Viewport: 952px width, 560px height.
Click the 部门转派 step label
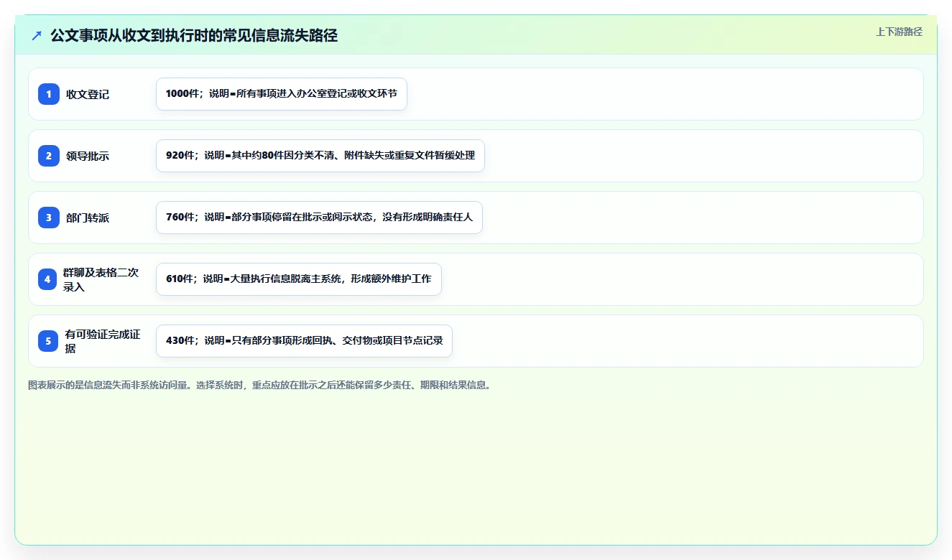pyautogui.click(x=88, y=218)
